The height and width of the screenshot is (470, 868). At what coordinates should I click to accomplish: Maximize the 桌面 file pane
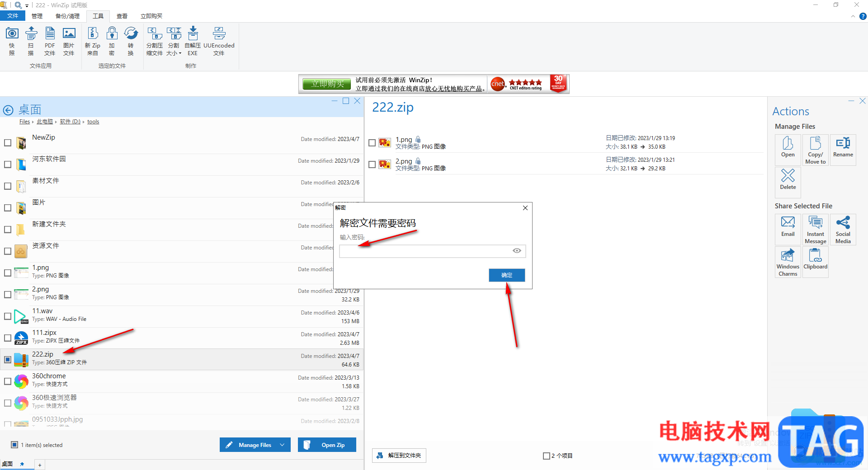click(x=346, y=101)
